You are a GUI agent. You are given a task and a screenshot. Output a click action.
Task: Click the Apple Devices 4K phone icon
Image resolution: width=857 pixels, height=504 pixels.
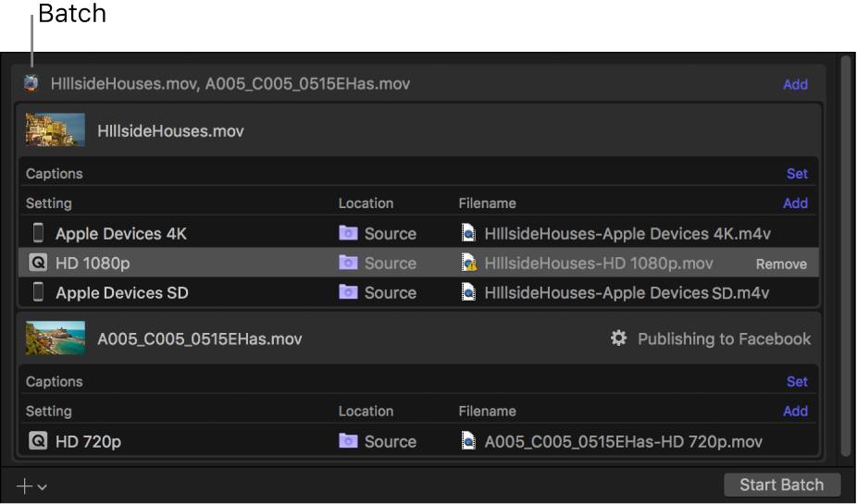point(38,233)
